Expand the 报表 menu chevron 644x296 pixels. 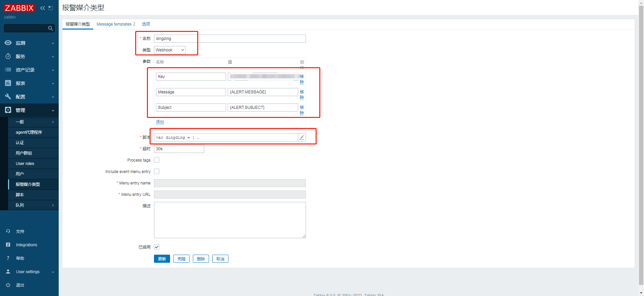click(x=53, y=83)
